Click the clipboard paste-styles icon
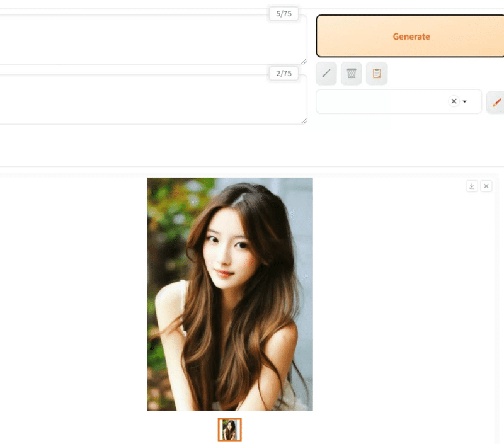Screen dimensions: 504x444 click(x=377, y=74)
